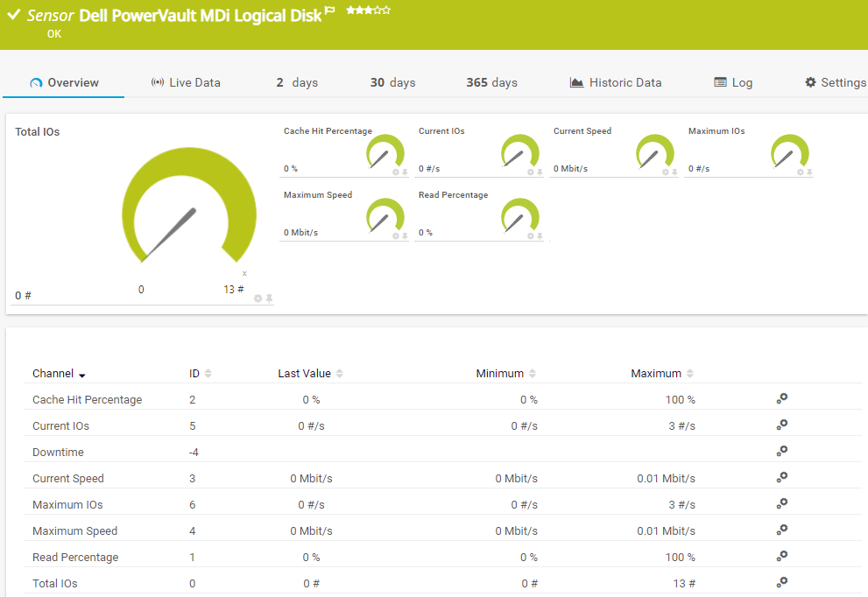Screen dimensions: 868x597
Task: Open channel settings for Total IOs row
Action: click(782, 582)
